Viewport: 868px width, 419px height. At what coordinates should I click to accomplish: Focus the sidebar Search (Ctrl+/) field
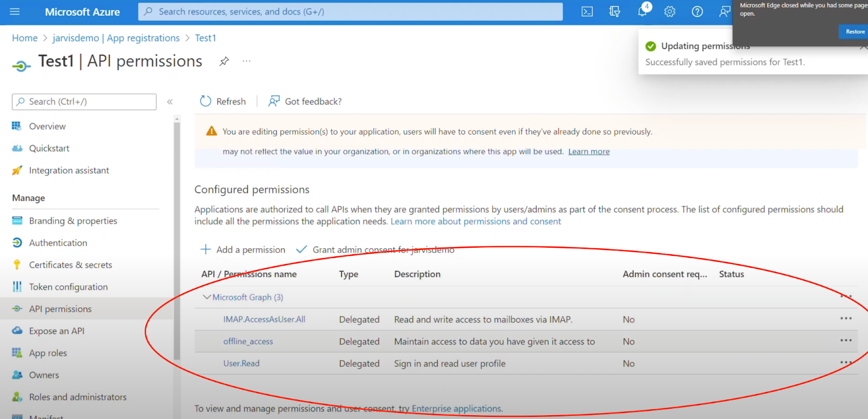[x=84, y=101]
